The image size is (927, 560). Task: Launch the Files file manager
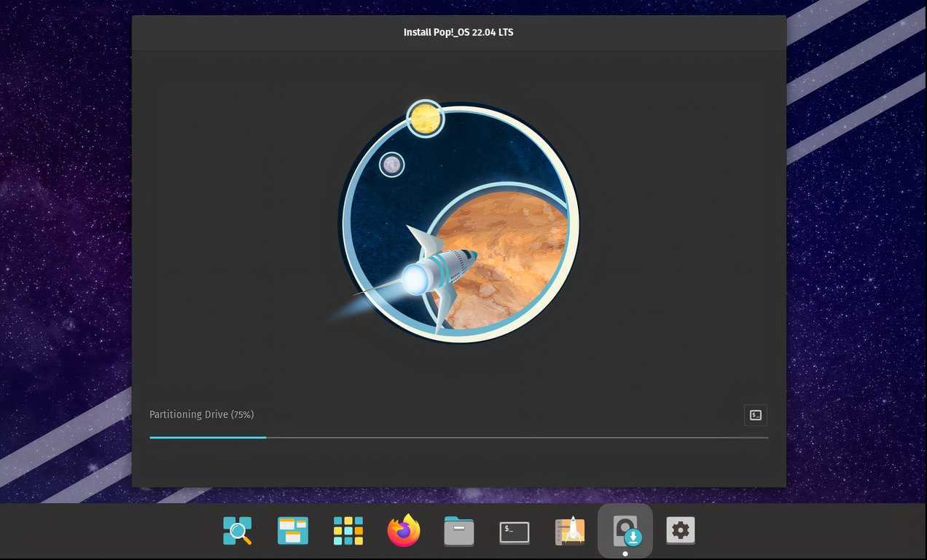(x=458, y=531)
